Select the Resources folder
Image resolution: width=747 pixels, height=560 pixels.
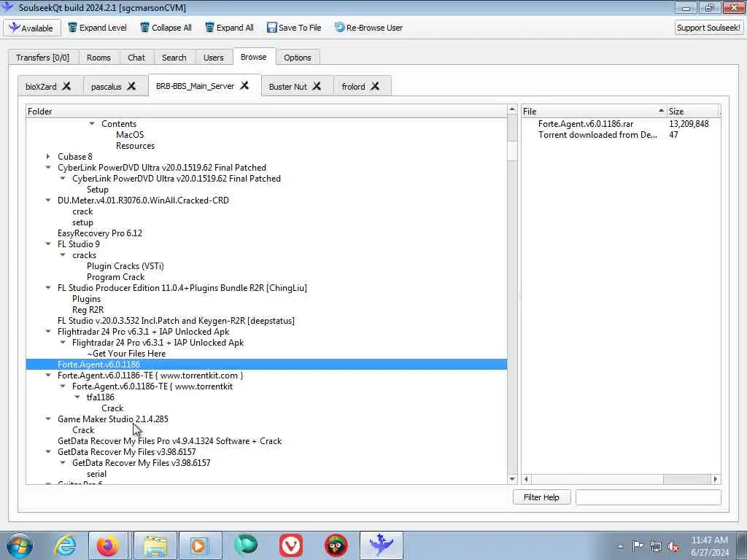[x=135, y=146]
